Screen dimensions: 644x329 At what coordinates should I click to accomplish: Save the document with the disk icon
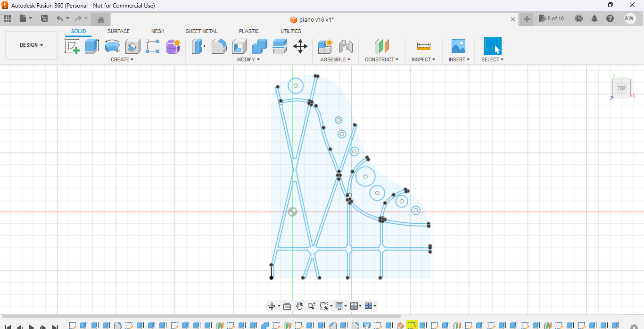pos(44,18)
